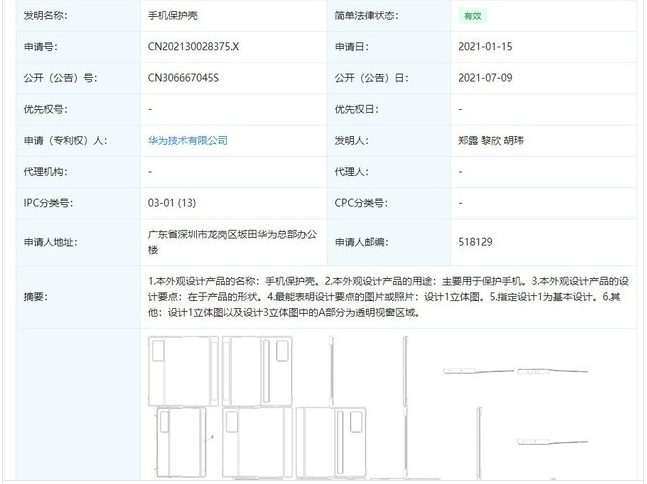Click the inventor names 郑露 黎欣 胡玮

tap(490, 140)
